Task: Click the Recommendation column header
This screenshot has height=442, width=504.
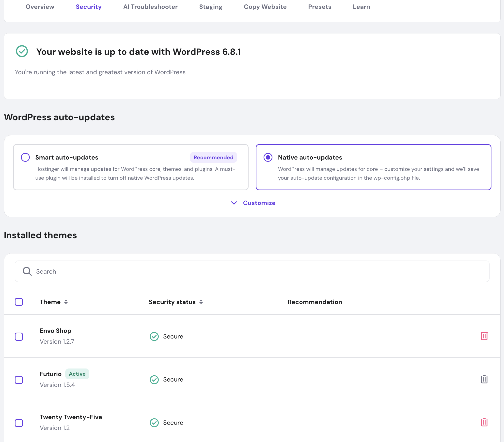Action: tap(315, 302)
